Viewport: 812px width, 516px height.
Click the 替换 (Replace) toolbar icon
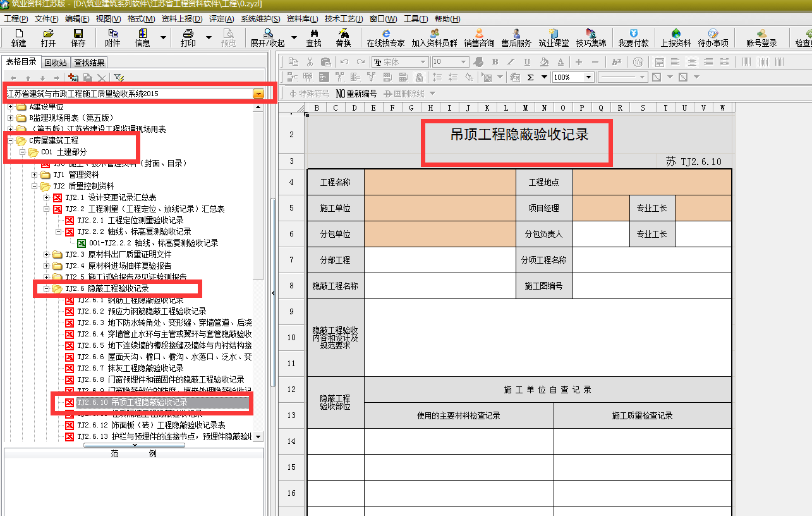tap(343, 37)
